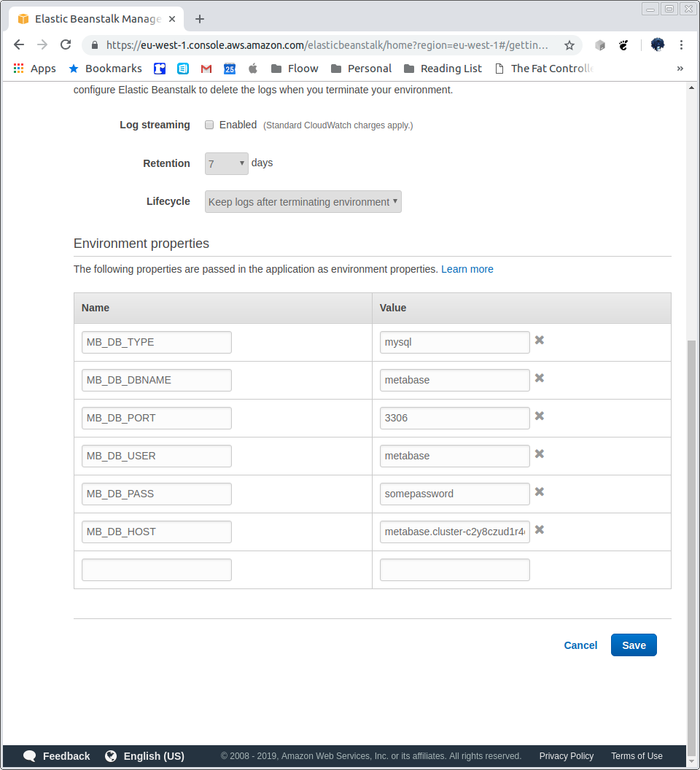Viewport: 700px width, 770px height.
Task: Open the Trello bookmark icon
Action: click(x=160, y=69)
